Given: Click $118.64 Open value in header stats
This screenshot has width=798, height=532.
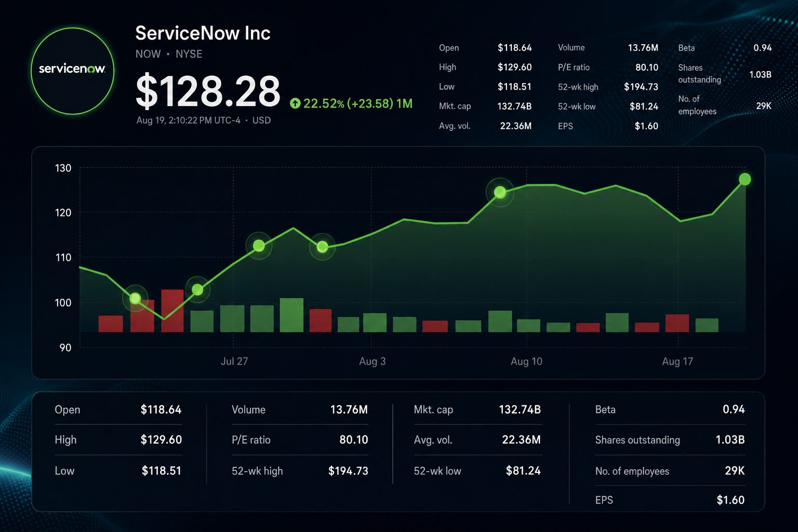Looking at the screenshot, I should point(514,48).
